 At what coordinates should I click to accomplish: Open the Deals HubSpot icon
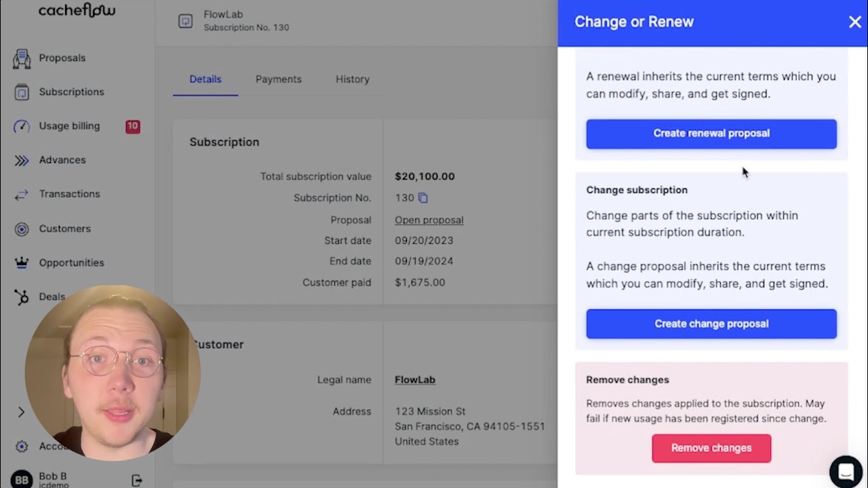22,297
